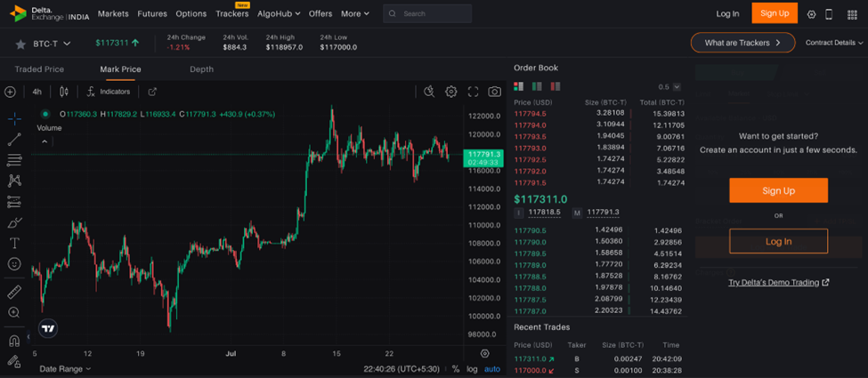The width and height of the screenshot is (868, 378).
Task: Focus the Search input field
Action: pyautogui.click(x=427, y=14)
